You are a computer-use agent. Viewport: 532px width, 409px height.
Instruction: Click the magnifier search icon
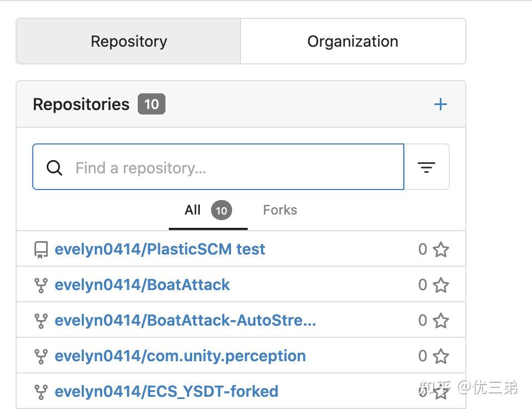click(x=54, y=168)
